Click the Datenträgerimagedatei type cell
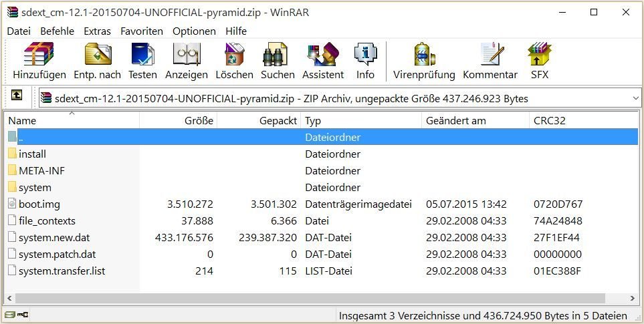The image size is (644, 324). pyautogui.click(x=358, y=204)
